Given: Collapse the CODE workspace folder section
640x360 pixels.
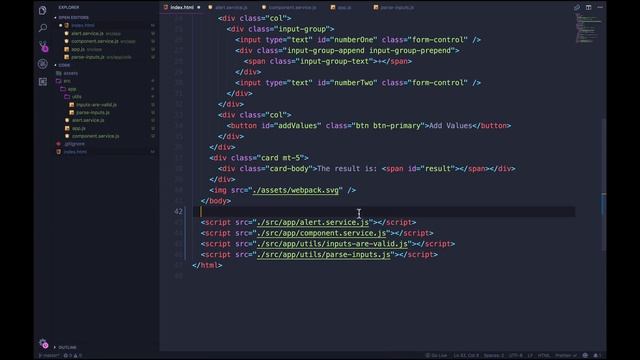Looking at the screenshot, I should pyautogui.click(x=64, y=65).
